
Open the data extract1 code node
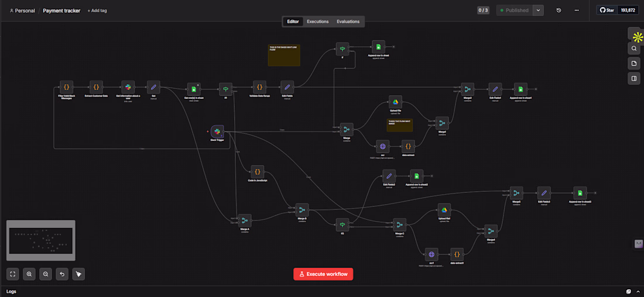[457, 254]
